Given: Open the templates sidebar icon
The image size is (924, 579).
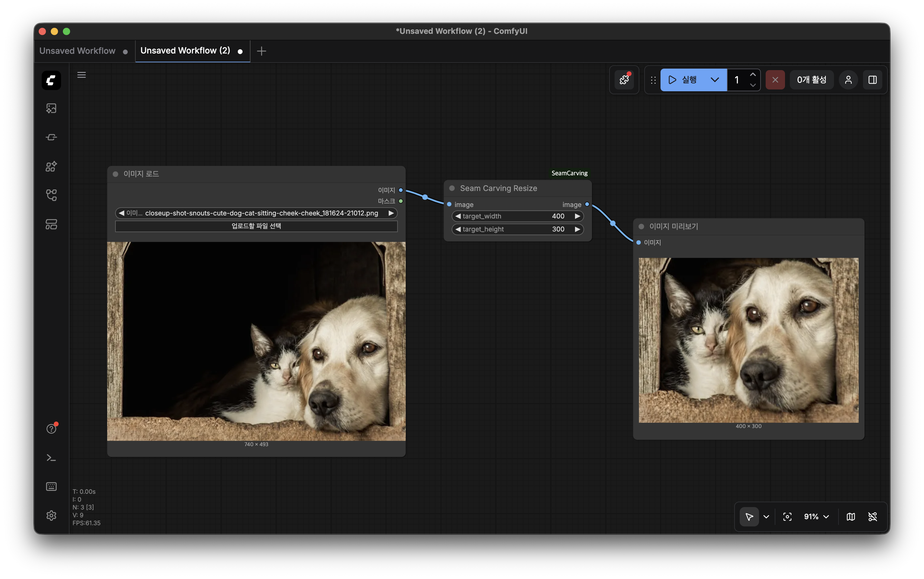Looking at the screenshot, I should 51,225.
